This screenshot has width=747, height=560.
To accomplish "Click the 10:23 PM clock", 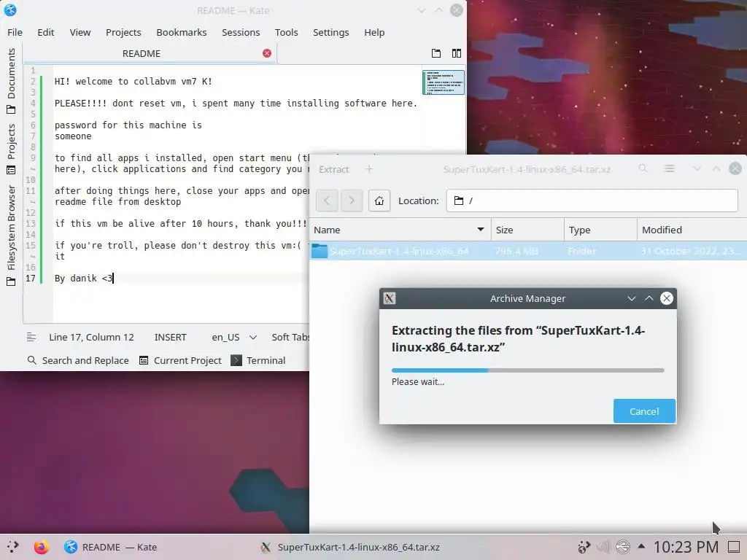I will (x=686, y=547).
